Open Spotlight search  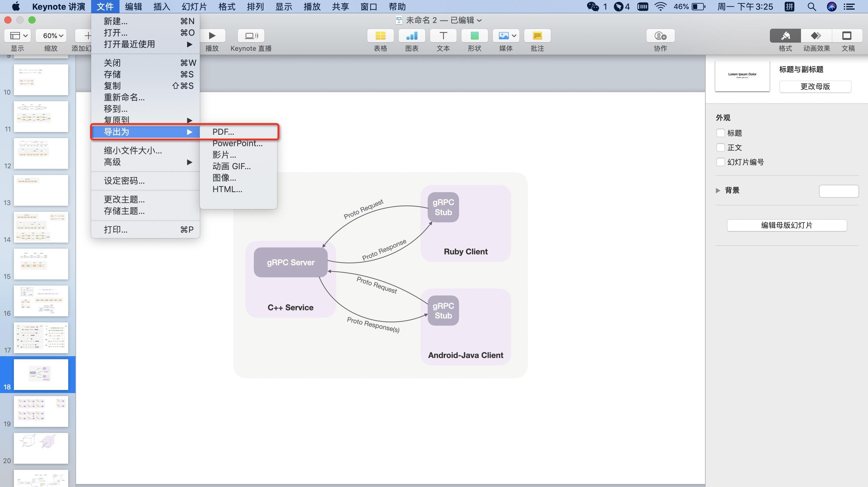812,6
